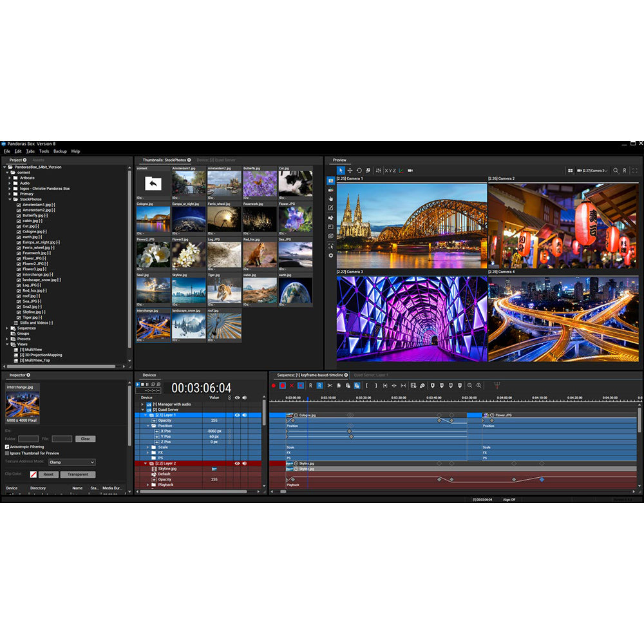Switch to the Assets tab
This screenshot has height=644, width=644.
coord(38,160)
